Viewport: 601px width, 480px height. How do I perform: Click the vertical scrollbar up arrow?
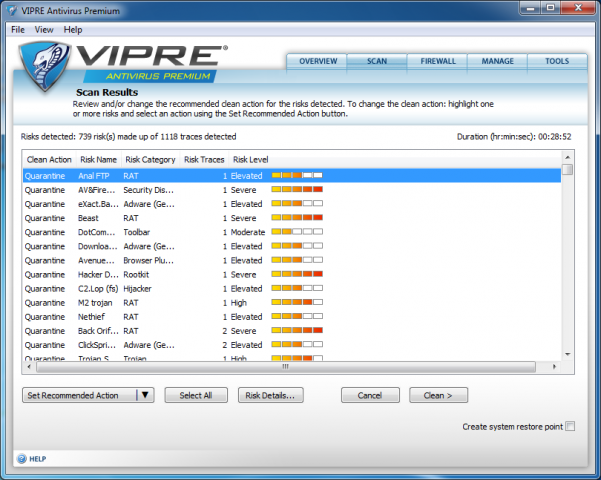568,157
